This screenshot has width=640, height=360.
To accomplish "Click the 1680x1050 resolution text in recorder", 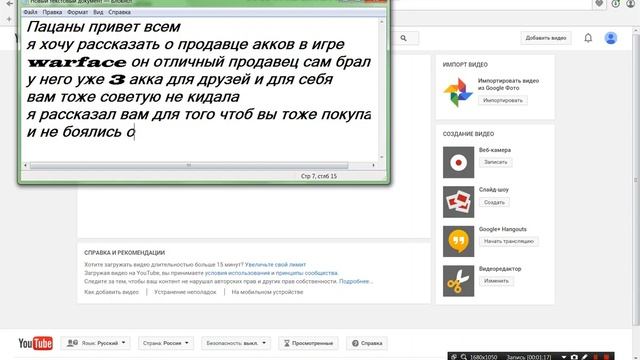I will click(x=483, y=357).
